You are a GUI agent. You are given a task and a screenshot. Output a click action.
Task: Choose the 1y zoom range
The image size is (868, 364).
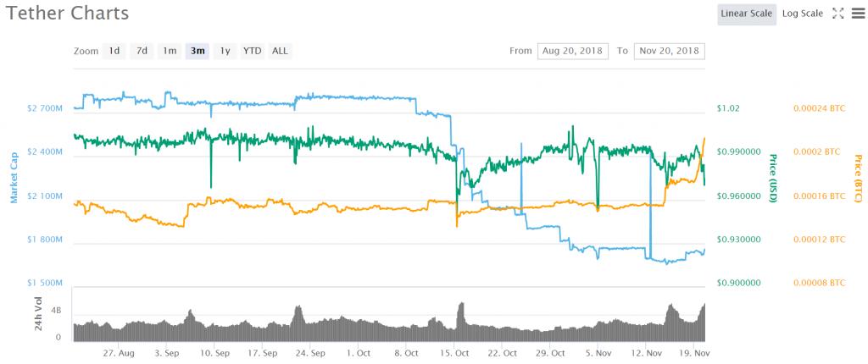coord(225,51)
